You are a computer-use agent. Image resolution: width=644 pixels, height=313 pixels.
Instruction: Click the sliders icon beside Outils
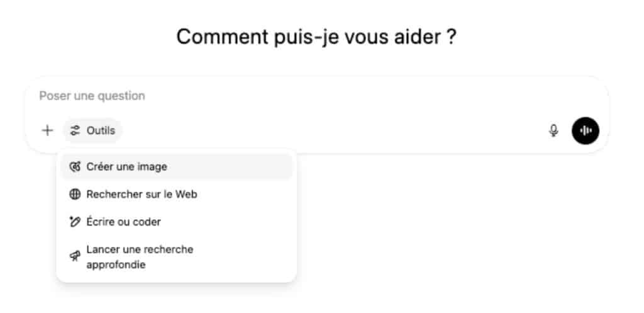coord(75,131)
